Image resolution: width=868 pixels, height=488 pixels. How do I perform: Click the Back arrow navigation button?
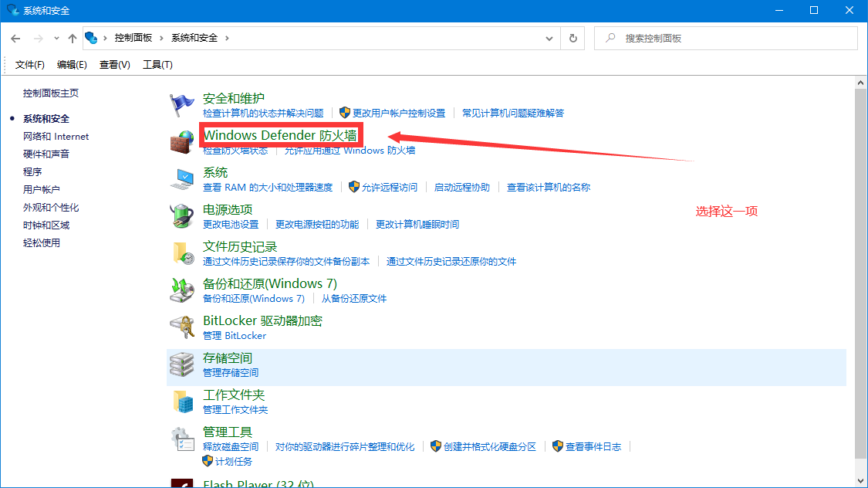coord(15,38)
